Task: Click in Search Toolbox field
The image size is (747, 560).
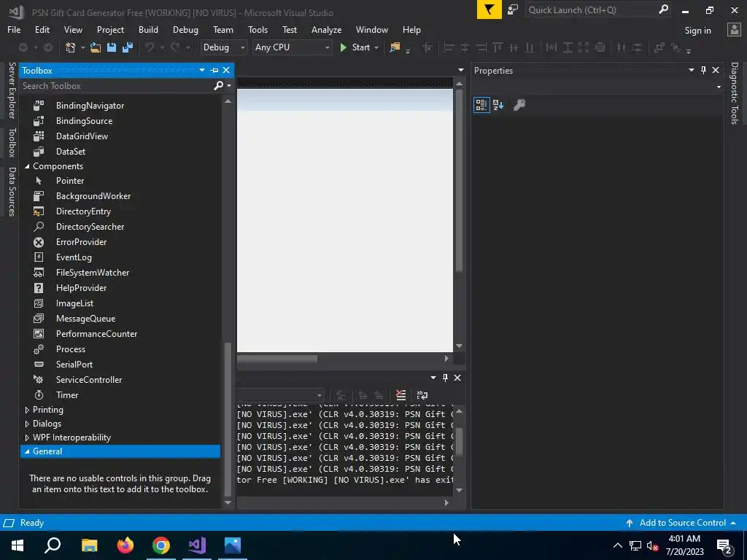Action: pos(117,86)
